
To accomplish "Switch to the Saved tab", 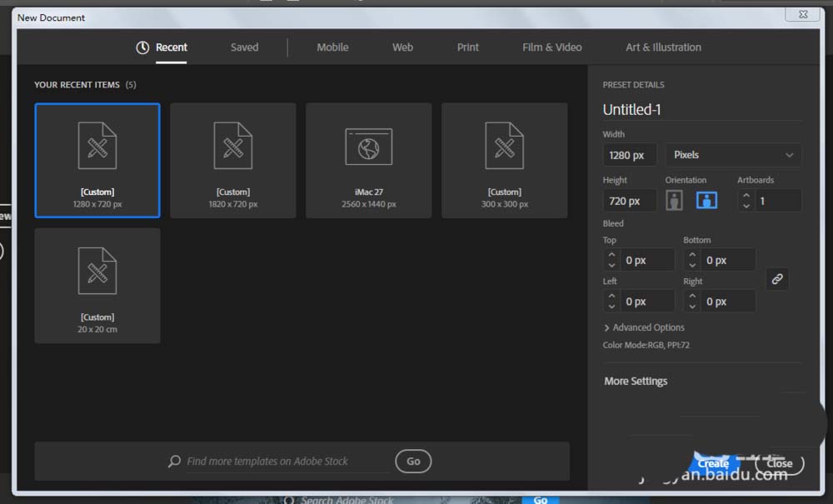I will tap(244, 47).
